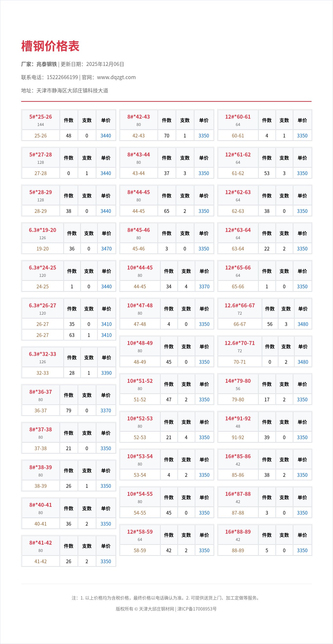Click the ICP record number 津ICP备17008953号
This screenshot has height=644, width=333.
click(197, 609)
